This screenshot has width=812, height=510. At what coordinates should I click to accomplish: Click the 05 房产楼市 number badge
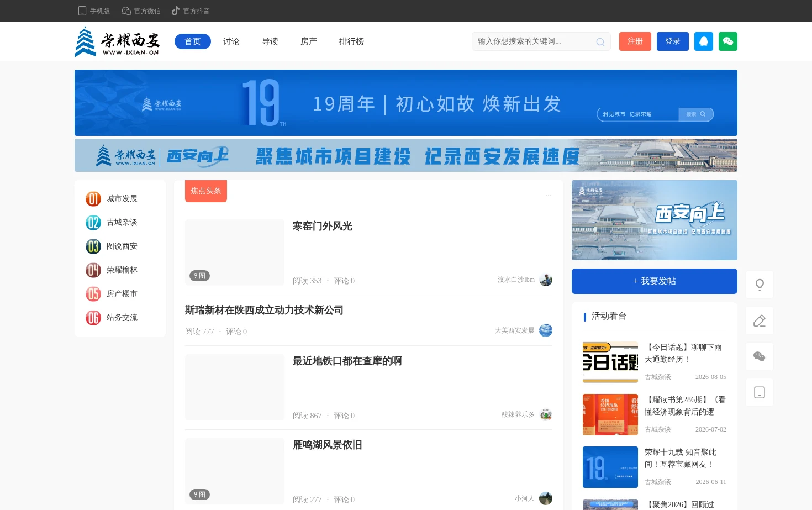point(93,294)
